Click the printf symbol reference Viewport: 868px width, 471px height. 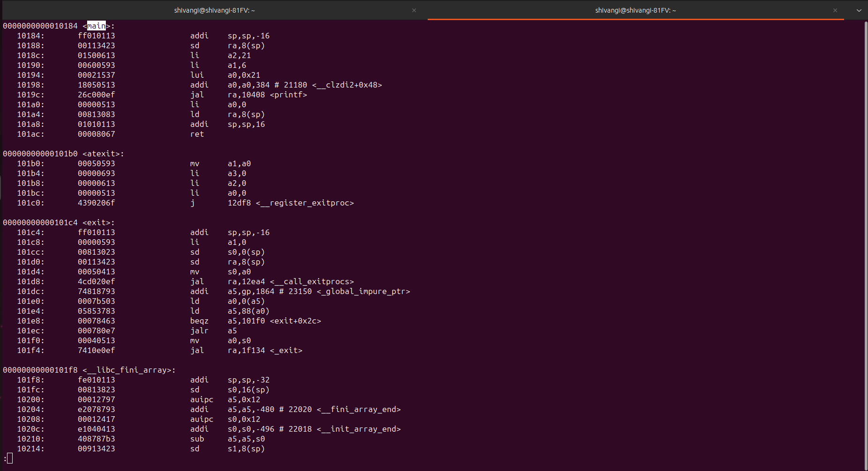click(289, 95)
